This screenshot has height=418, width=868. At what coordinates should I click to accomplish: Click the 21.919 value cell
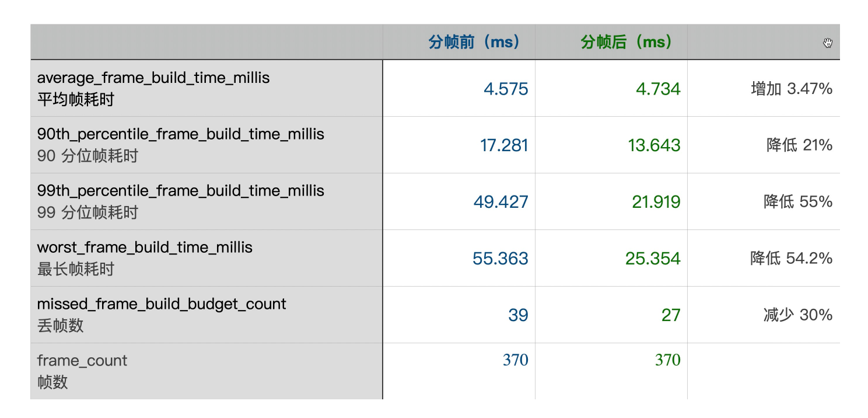point(656,202)
